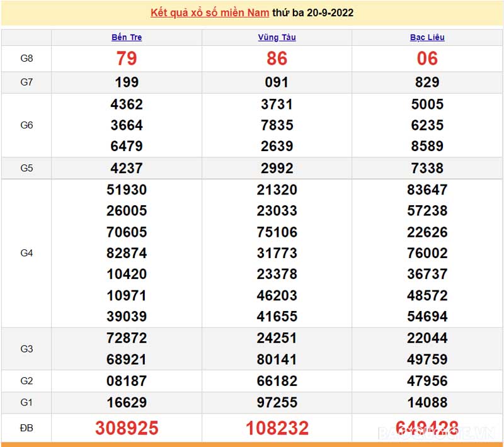Viewport: 504px width, 447px height.
Task: Open the Bạc Liêu province link
Action: (x=427, y=37)
